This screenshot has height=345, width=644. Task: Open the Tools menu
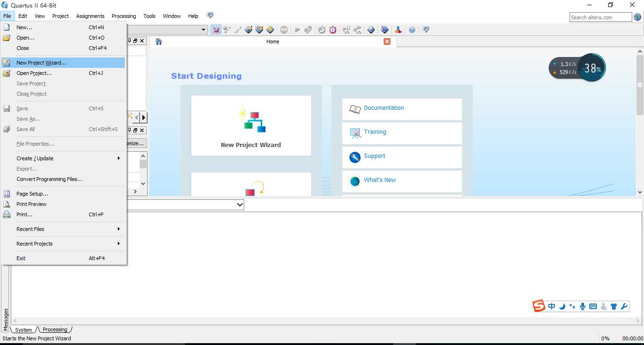click(x=149, y=16)
